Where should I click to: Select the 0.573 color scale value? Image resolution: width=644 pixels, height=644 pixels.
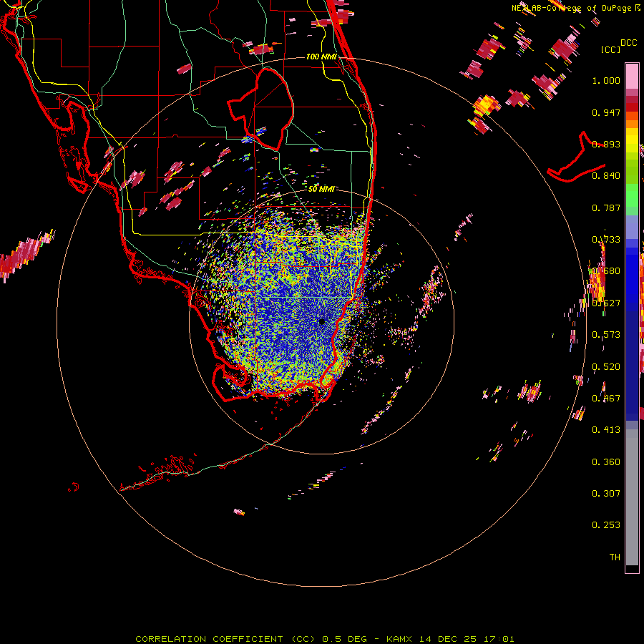tap(606, 335)
